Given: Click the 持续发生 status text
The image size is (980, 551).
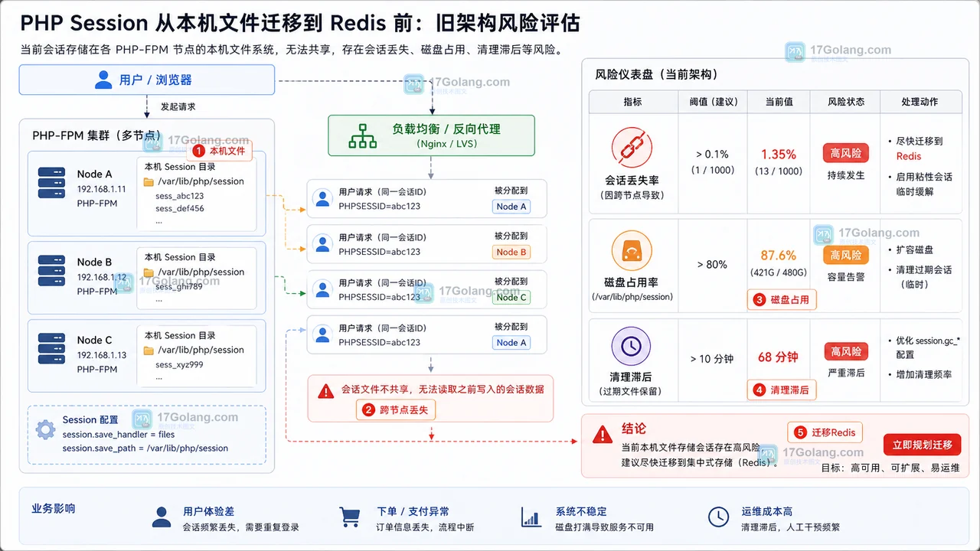Looking at the screenshot, I should 846,175.
